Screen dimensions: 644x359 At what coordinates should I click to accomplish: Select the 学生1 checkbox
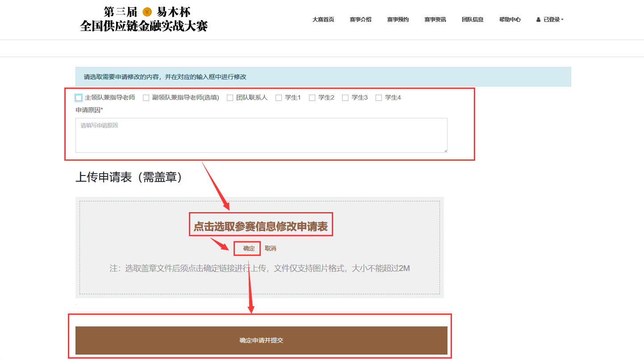(279, 98)
